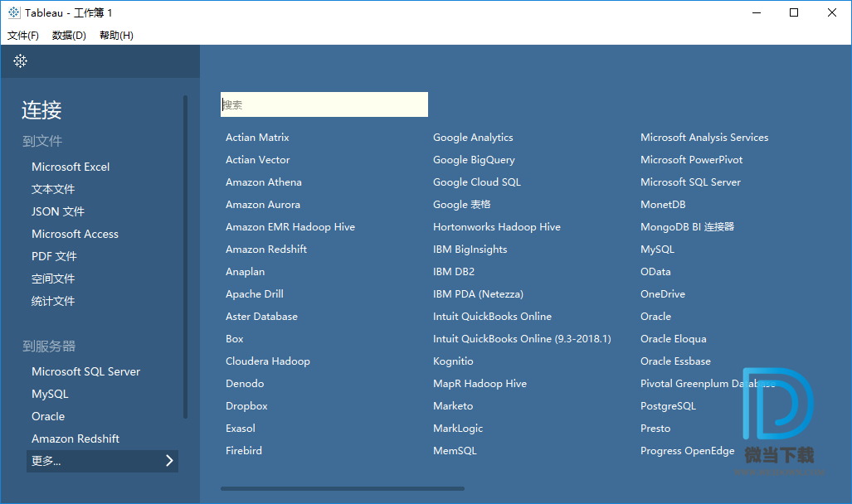Select Microsoft SQL Server in connector list

coord(690,182)
